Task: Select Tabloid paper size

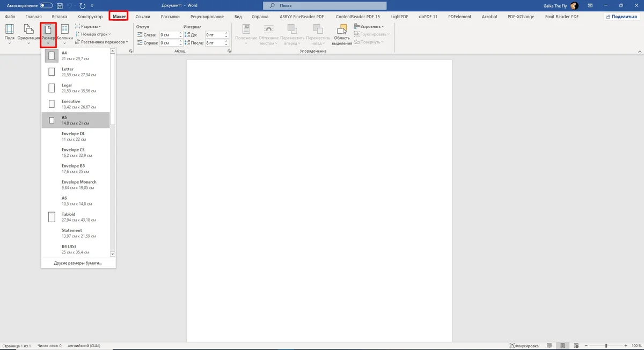Action: [x=76, y=217]
